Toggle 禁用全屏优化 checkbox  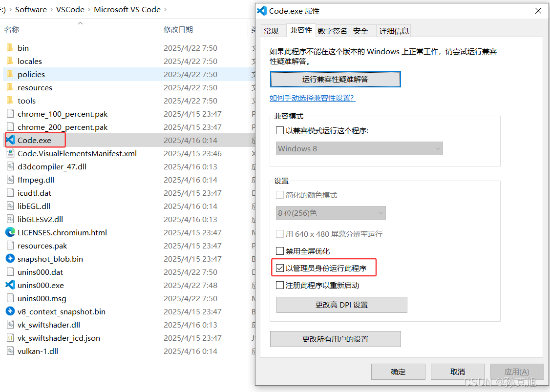tap(280, 251)
